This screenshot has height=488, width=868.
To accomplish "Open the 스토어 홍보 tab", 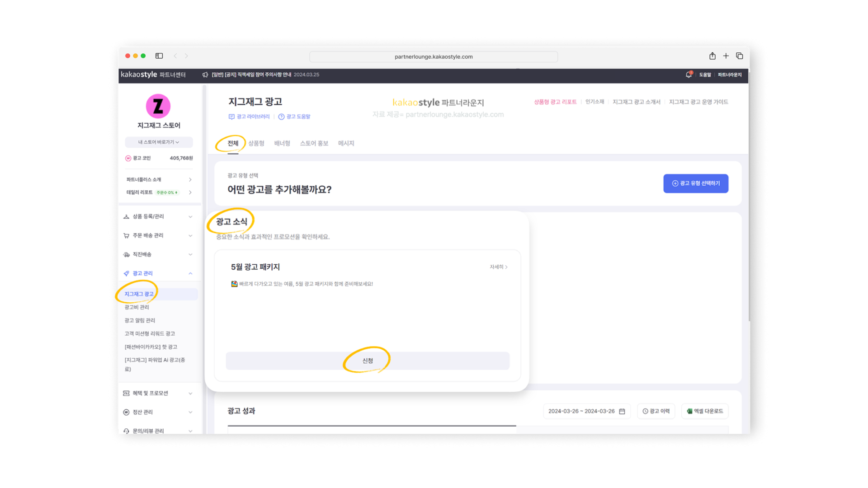I will point(314,143).
